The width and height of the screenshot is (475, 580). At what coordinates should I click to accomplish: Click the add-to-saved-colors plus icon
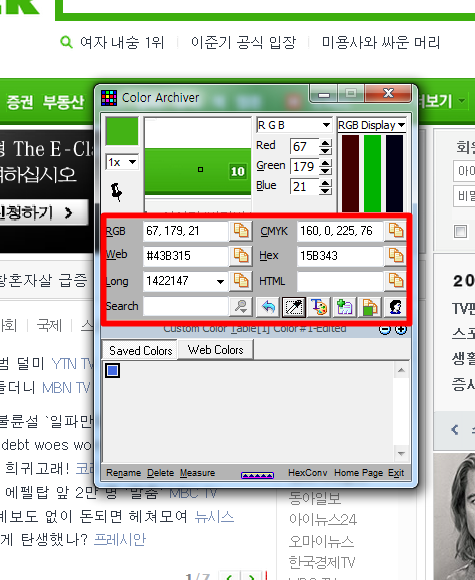[x=344, y=307]
